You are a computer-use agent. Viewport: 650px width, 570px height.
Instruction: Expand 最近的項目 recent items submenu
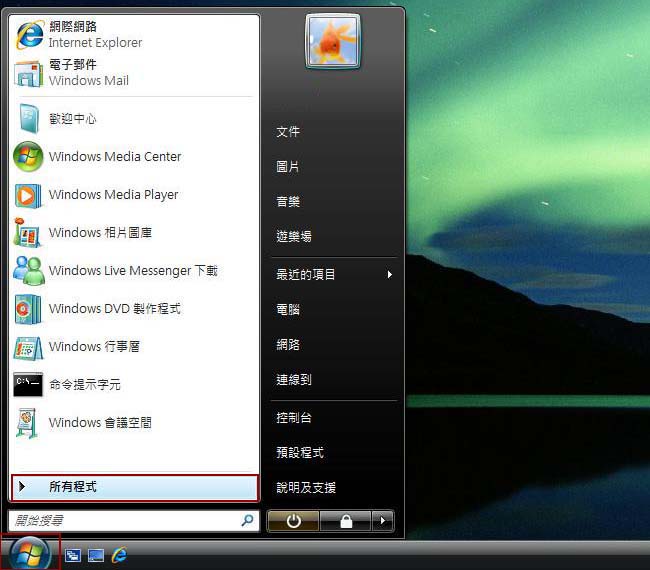pyautogui.click(x=334, y=274)
